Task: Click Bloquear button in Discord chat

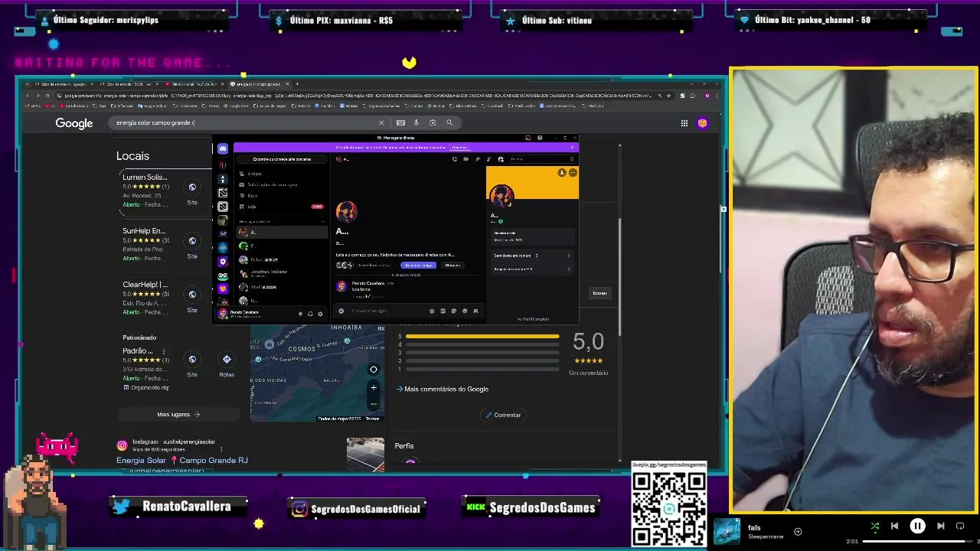Action: [452, 265]
